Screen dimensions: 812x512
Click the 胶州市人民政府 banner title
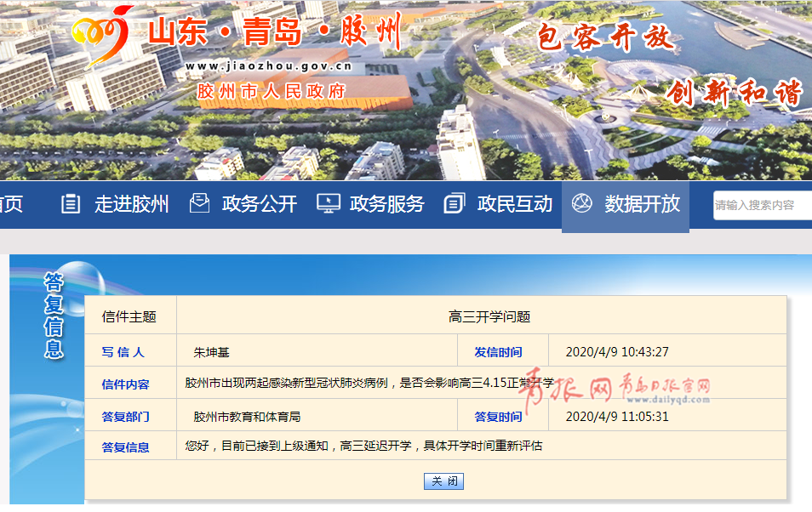click(271, 92)
